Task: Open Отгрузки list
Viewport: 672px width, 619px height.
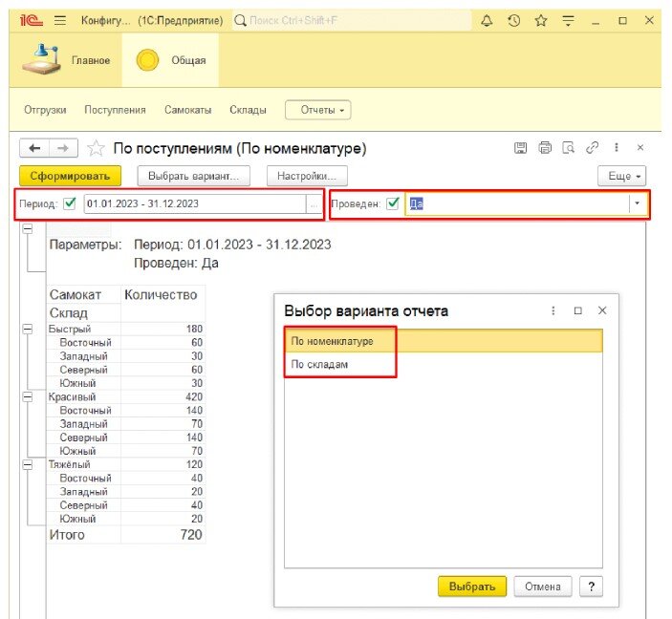Action: click(45, 110)
